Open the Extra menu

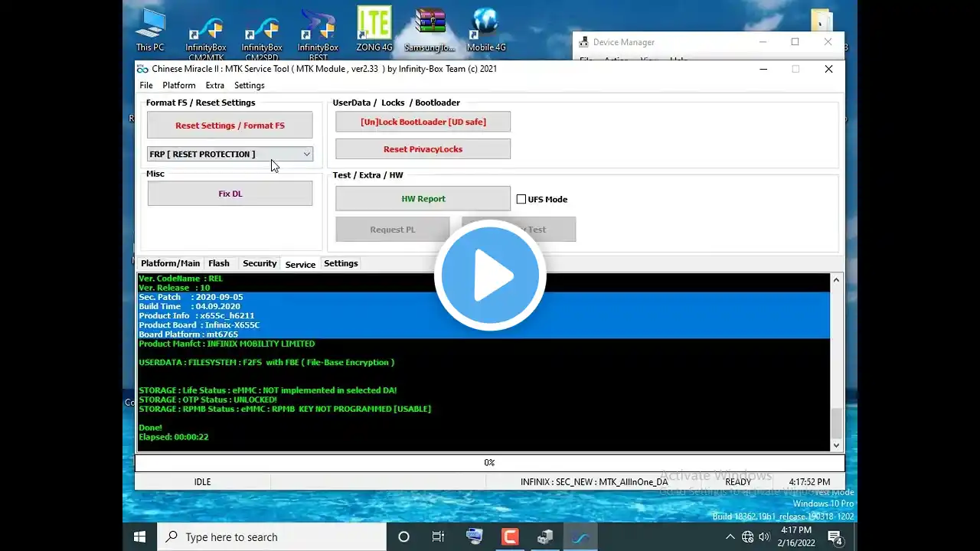pyautogui.click(x=215, y=86)
